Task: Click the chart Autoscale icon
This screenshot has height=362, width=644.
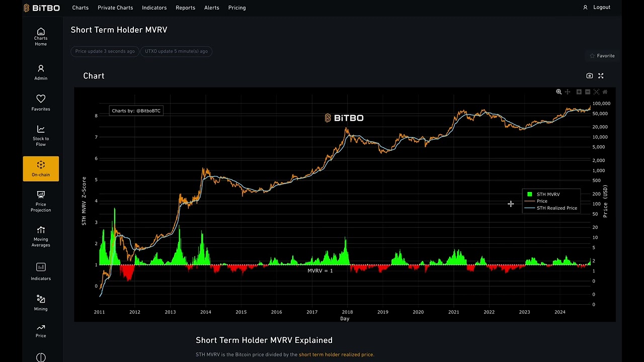Action: click(x=596, y=92)
